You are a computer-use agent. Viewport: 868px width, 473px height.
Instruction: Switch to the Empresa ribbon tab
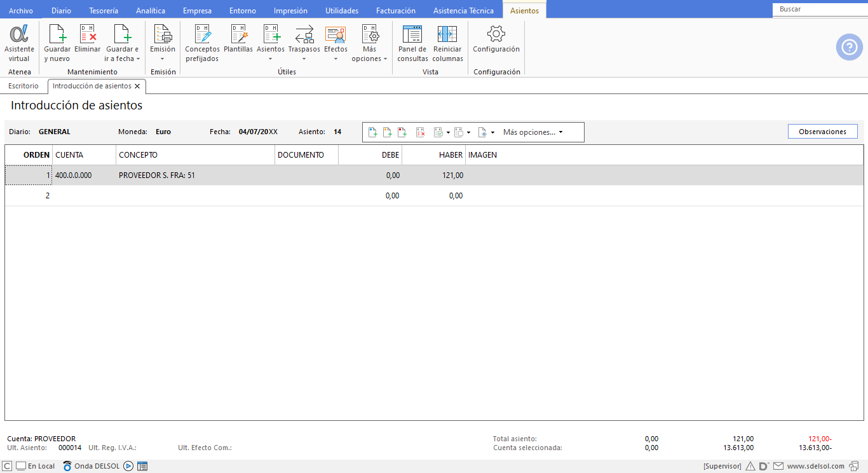pyautogui.click(x=198, y=11)
